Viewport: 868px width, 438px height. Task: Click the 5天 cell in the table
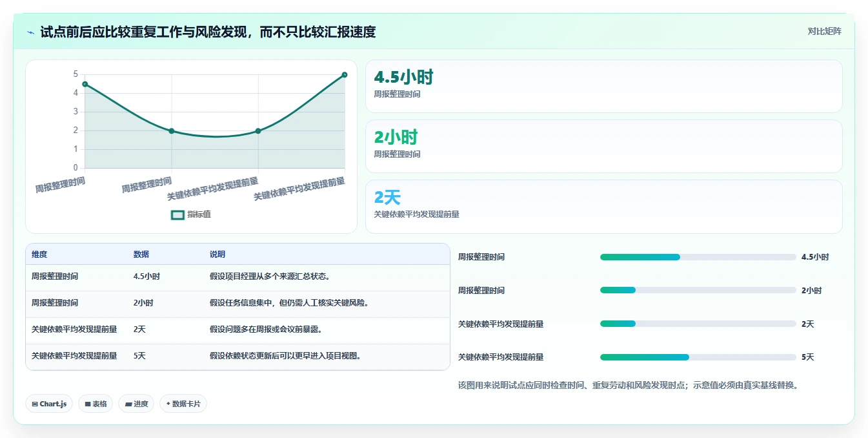point(139,355)
